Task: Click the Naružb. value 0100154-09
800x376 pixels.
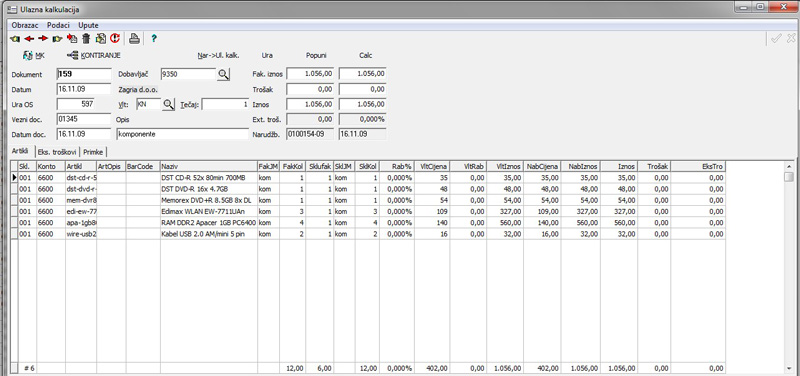Action: [310, 134]
